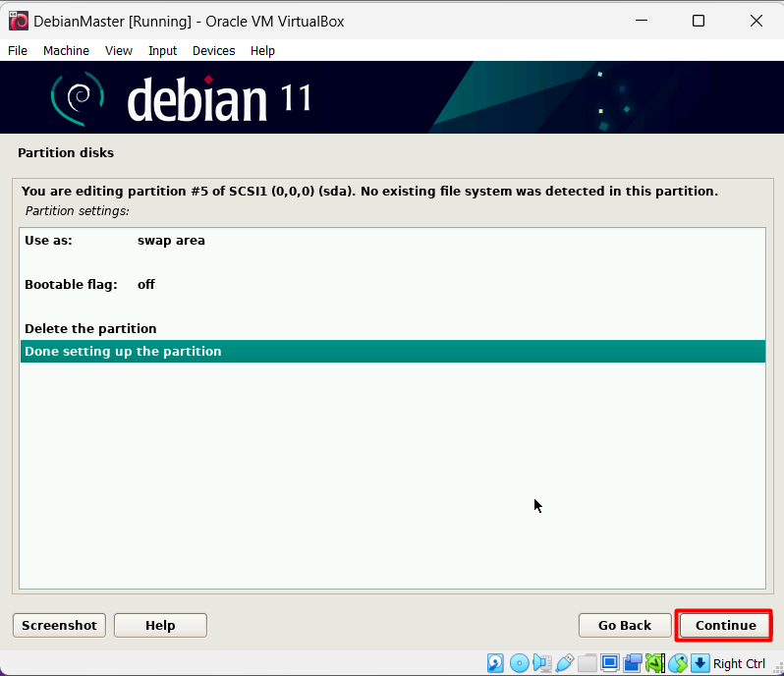Select the 'Bootable flag: off' row
This screenshot has height=676, width=784.
point(393,284)
